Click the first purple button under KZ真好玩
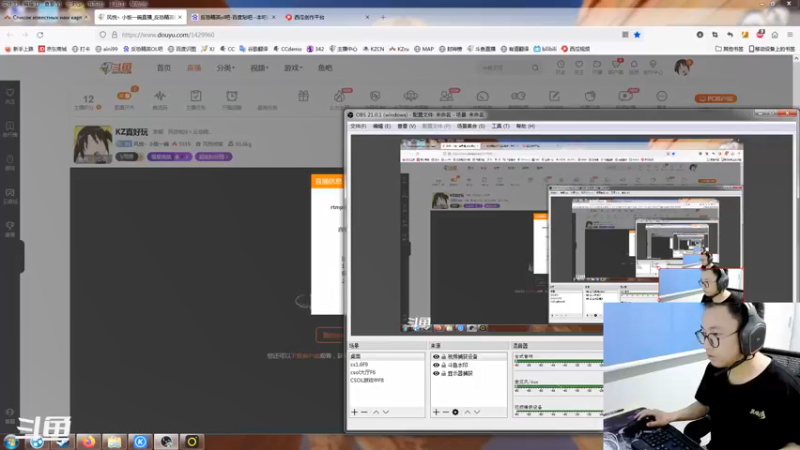This screenshot has width=800, height=450. (169, 157)
